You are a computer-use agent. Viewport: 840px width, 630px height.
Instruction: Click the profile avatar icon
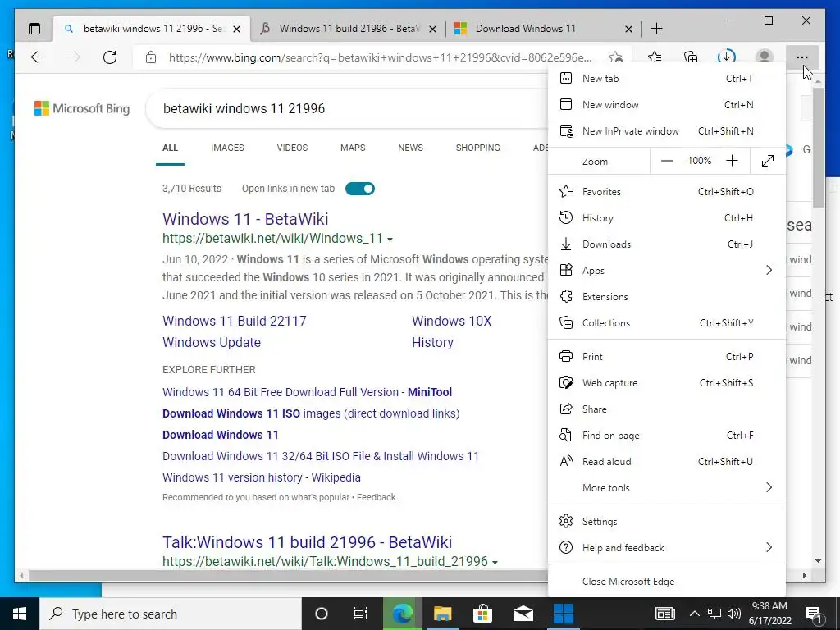tap(764, 57)
